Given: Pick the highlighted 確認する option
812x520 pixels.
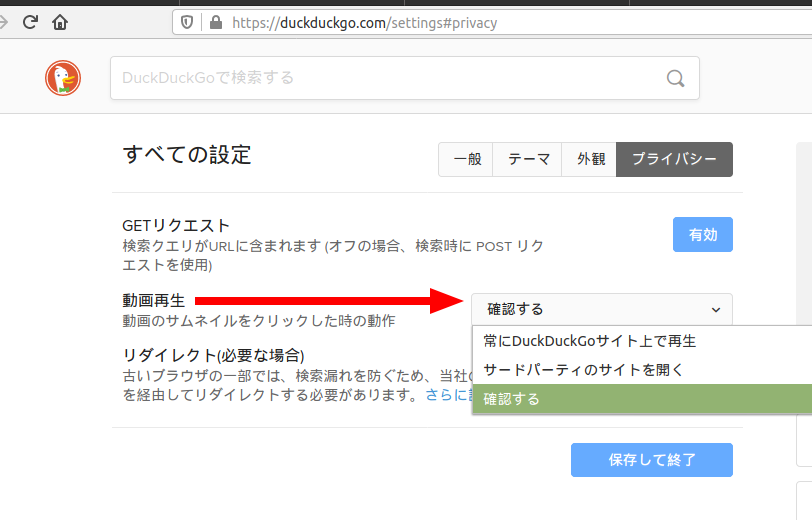Looking at the screenshot, I should 642,399.
